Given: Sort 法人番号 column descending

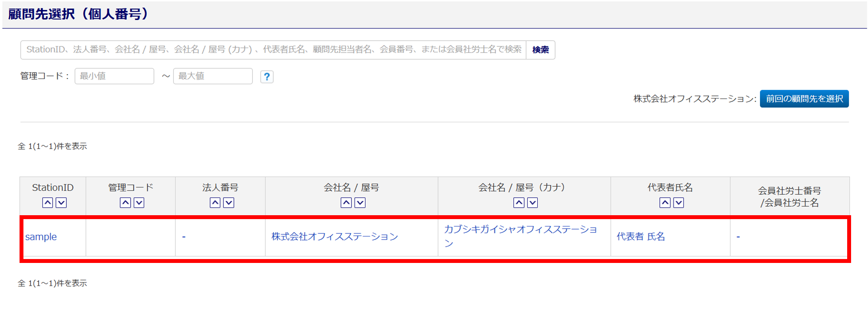Looking at the screenshot, I should (229, 203).
